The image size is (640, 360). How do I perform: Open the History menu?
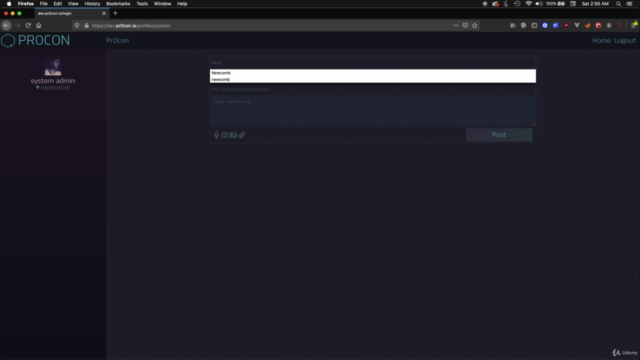92,4
